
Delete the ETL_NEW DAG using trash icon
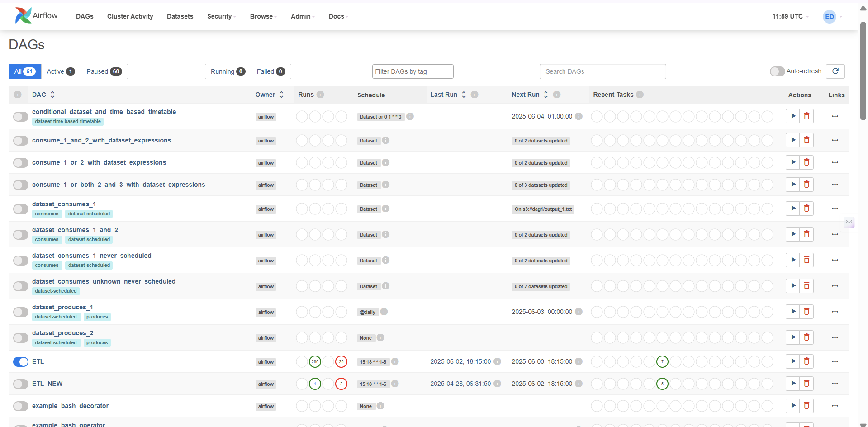click(x=806, y=384)
